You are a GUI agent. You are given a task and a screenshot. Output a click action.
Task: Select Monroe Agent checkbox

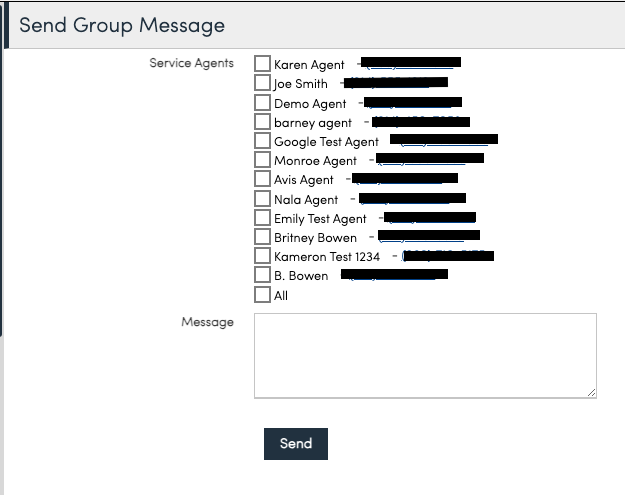point(262,159)
